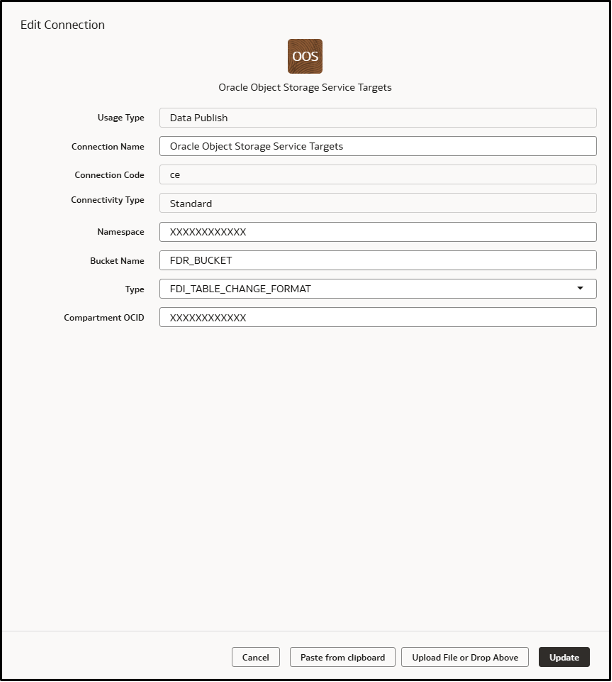Click the Compartment OCID field
Viewport: 612px width, 682px height.
pyautogui.click(x=378, y=318)
